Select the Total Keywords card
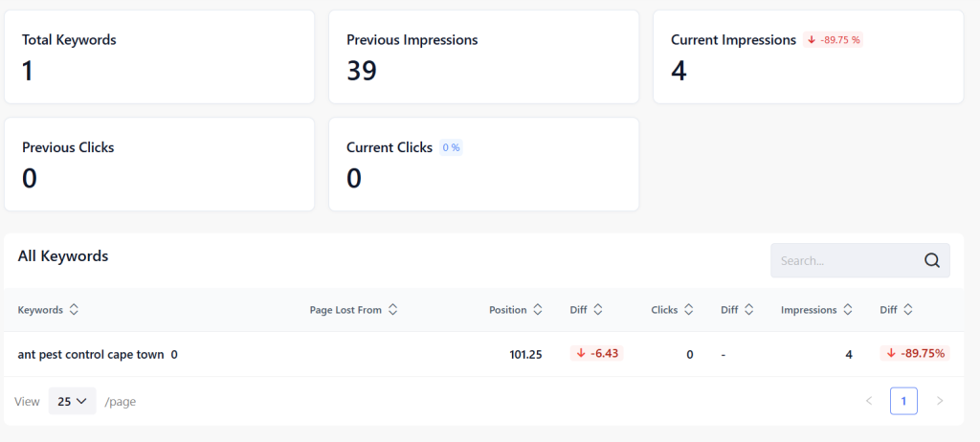 coord(159,56)
